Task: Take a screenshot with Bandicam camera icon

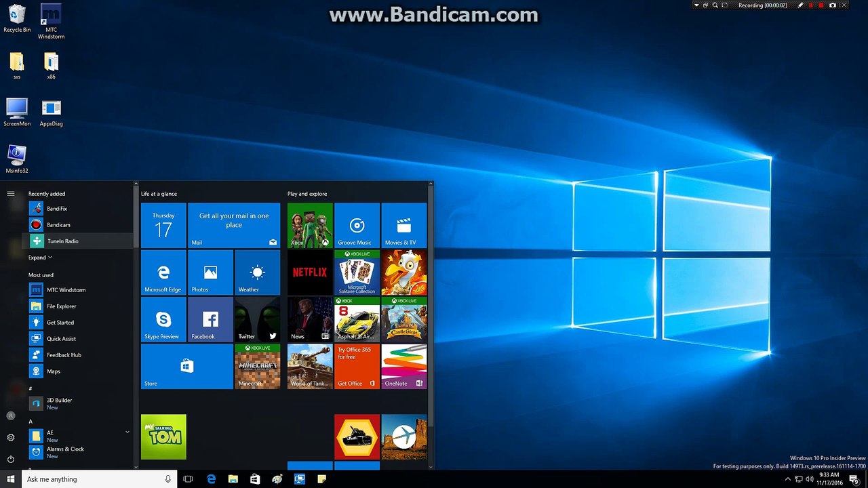Action: pos(833,5)
